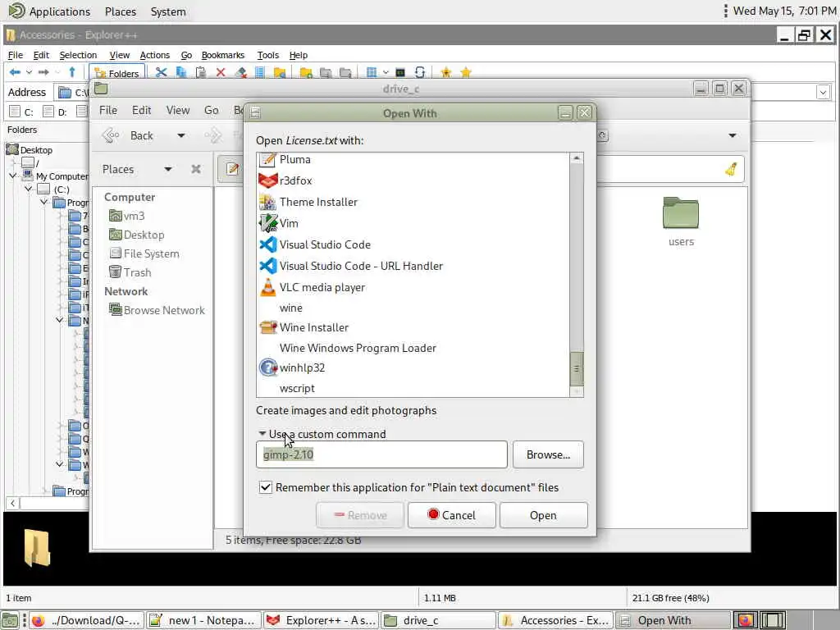Click the first bookmark star icon
This screenshot has width=840, height=630.
click(x=445, y=72)
